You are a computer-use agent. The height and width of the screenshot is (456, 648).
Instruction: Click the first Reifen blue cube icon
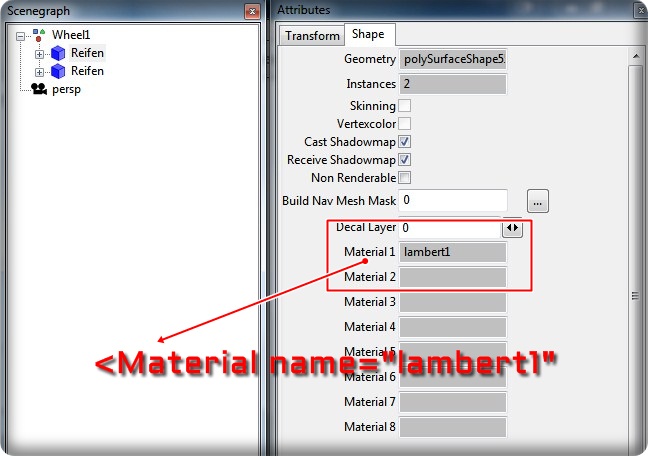coord(58,53)
